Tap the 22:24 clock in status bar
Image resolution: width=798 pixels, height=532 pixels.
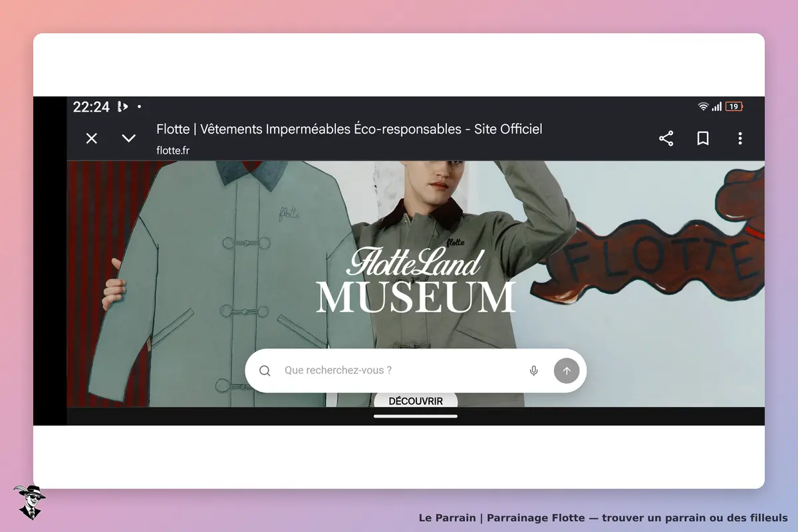91,106
